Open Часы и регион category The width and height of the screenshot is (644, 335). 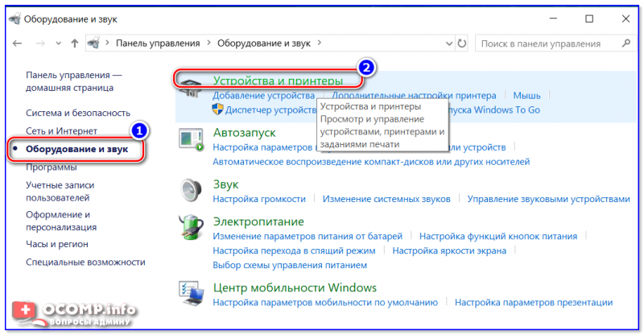[x=57, y=244]
